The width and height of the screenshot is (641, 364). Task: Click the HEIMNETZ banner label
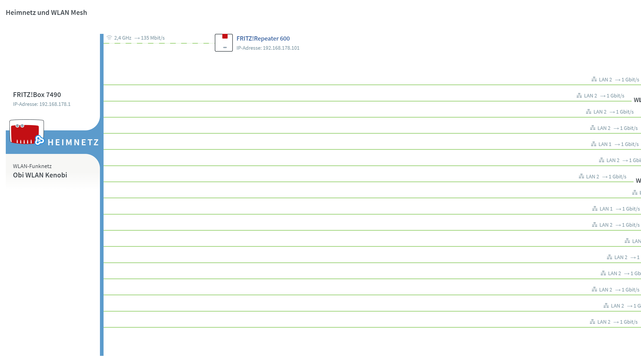click(73, 142)
